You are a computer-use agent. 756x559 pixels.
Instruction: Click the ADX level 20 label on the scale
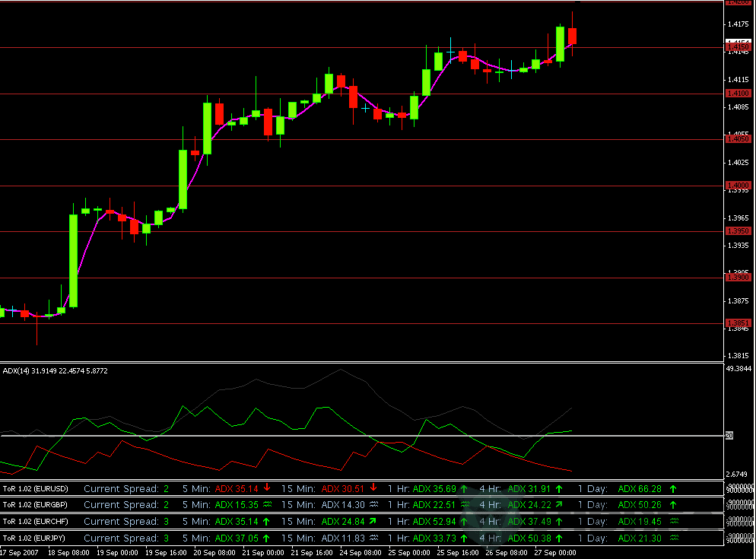point(729,435)
